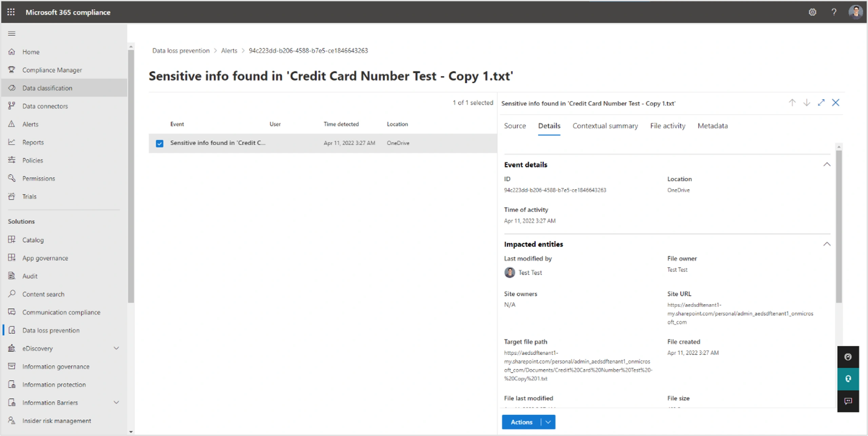Expand the eDiscovery section
Viewport: 868px width, 436px height.
click(x=116, y=348)
